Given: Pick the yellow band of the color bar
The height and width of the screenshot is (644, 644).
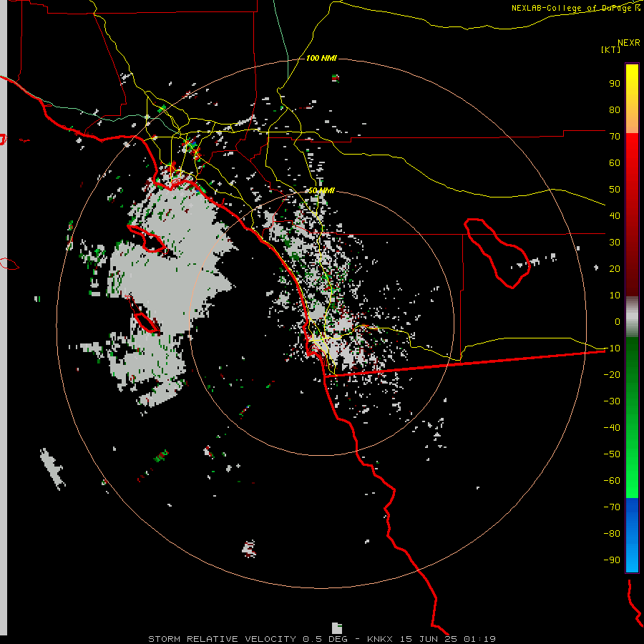Looking at the screenshot, I should (x=632, y=99).
